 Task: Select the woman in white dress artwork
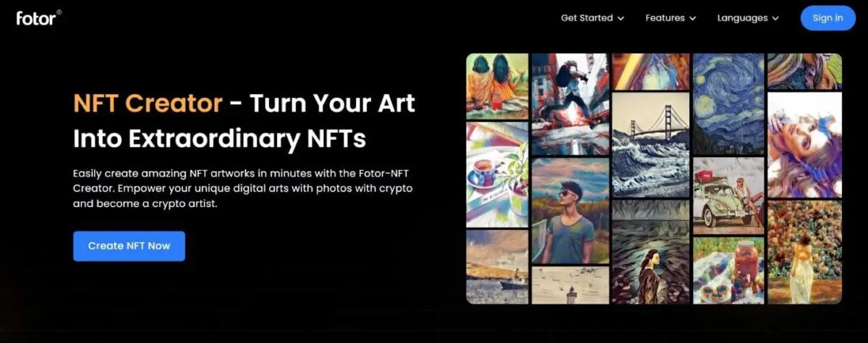tap(804, 252)
